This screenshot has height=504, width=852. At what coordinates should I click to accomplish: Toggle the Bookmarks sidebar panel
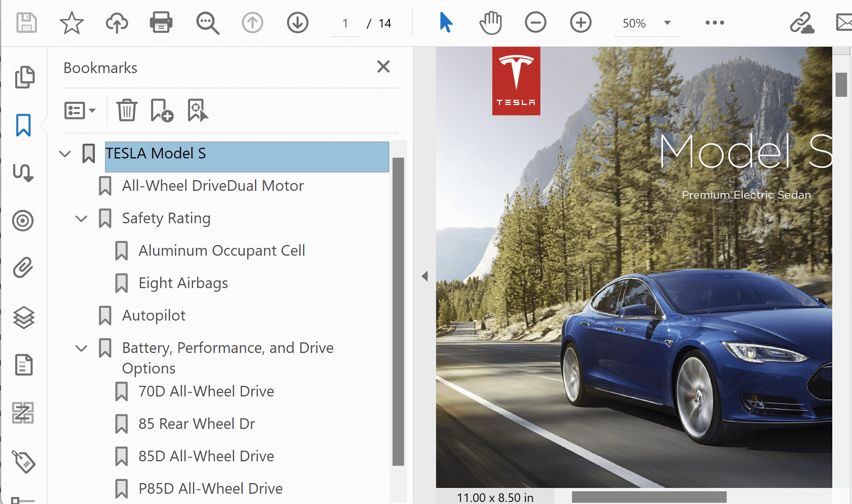pyautogui.click(x=23, y=125)
